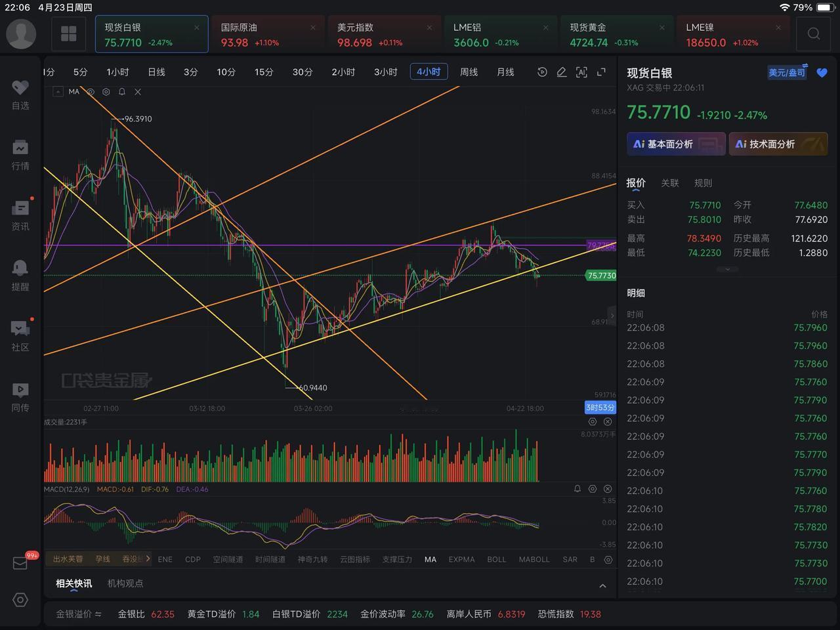Open the 同传 live interpretation section
The height and width of the screenshot is (630, 840).
[x=20, y=396]
